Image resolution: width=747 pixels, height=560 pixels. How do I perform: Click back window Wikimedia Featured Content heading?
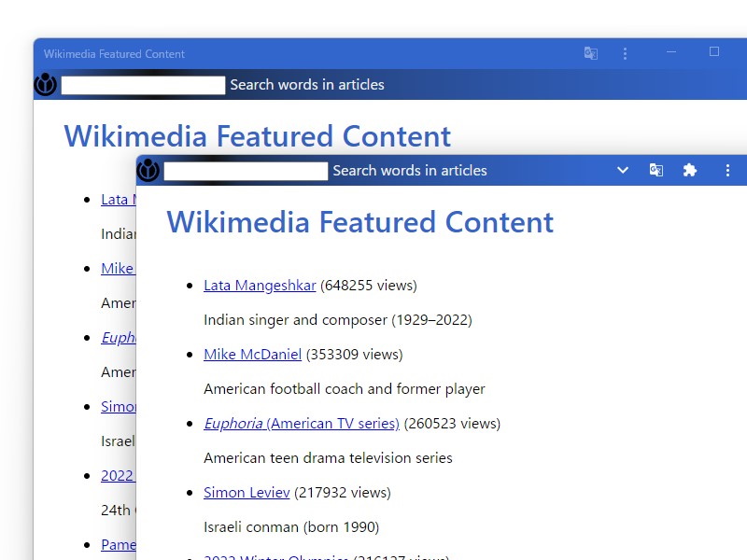pos(258,136)
